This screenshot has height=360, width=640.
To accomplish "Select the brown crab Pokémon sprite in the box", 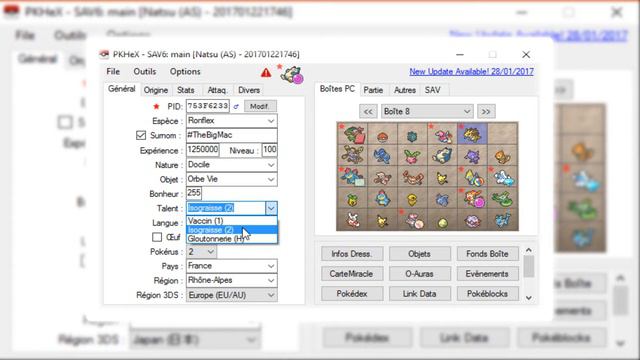I will 412,178.
